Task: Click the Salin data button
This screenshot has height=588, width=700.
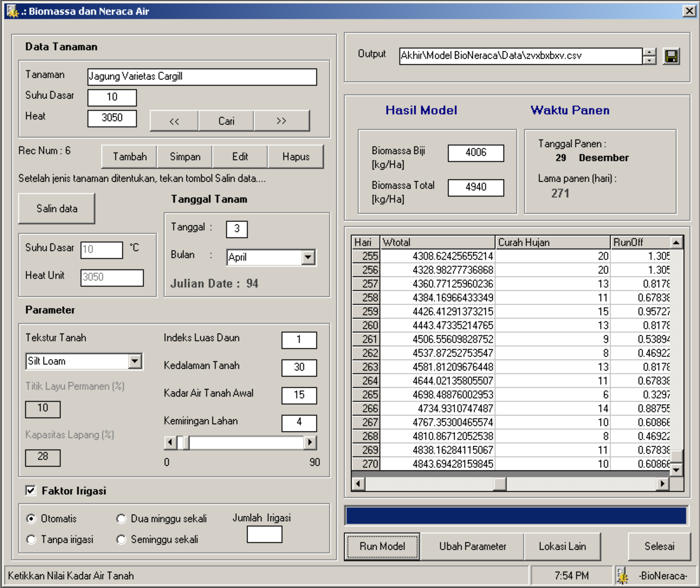Action: point(57,209)
